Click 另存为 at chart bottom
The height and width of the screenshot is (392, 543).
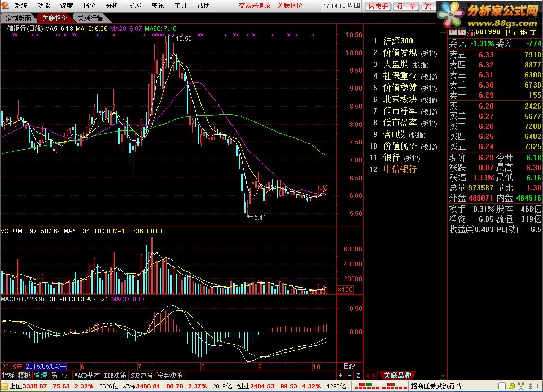pos(60,376)
